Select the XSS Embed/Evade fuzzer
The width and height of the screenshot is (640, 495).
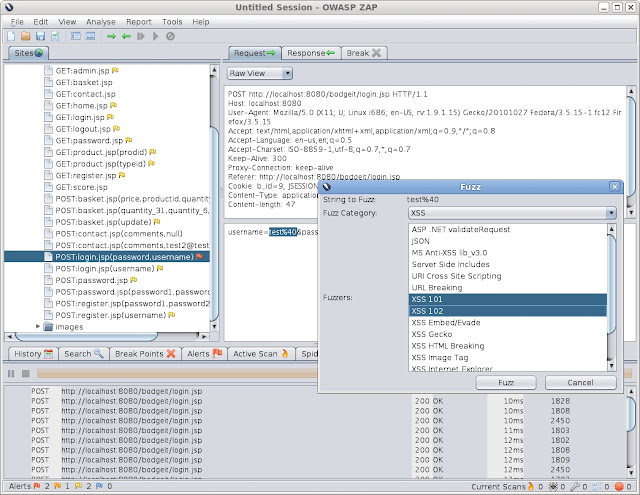click(x=507, y=322)
